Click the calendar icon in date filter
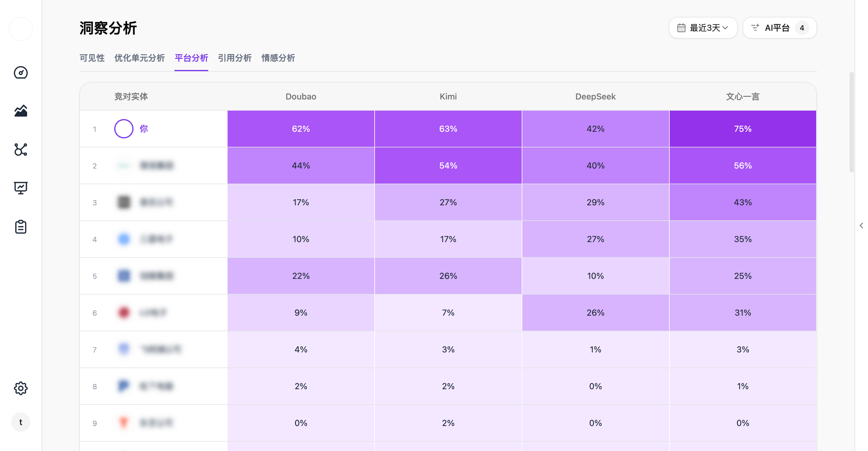Image resolution: width=868 pixels, height=451 pixels. [682, 28]
